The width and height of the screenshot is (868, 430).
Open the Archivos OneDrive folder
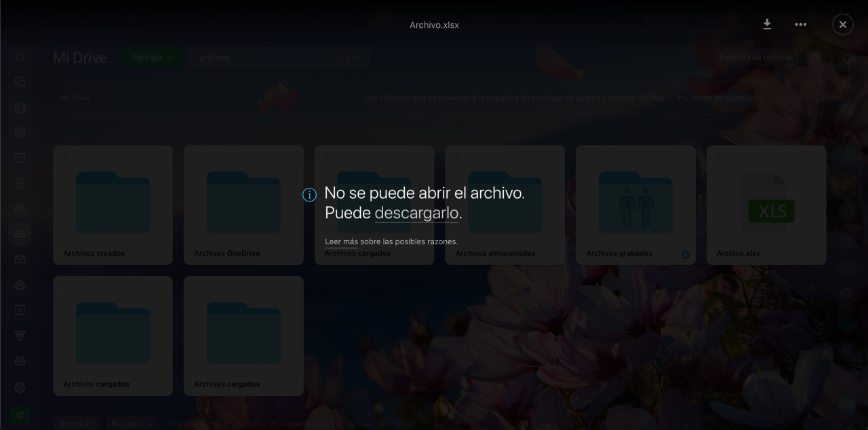point(243,205)
